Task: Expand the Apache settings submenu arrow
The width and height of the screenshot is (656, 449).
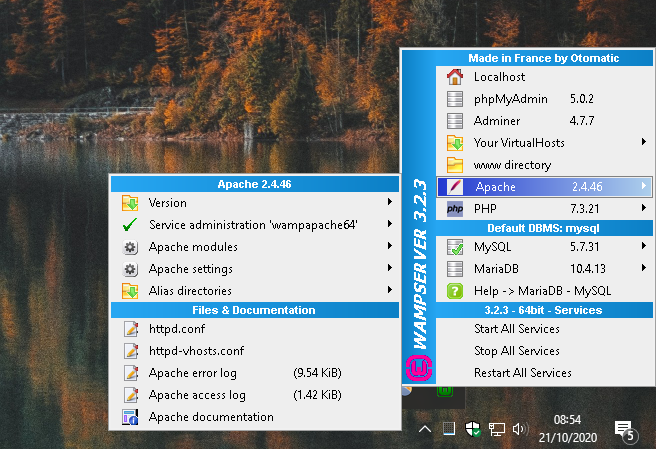Action: (x=390, y=268)
